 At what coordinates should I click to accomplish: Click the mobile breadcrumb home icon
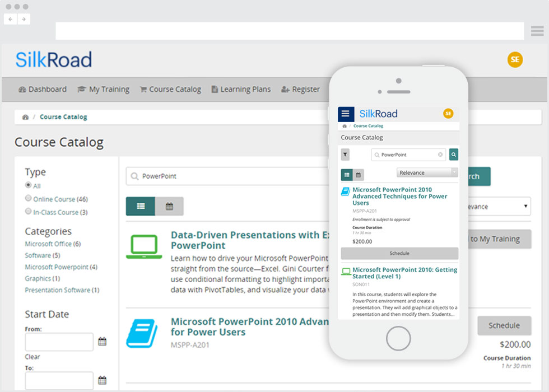[x=345, y=126]
